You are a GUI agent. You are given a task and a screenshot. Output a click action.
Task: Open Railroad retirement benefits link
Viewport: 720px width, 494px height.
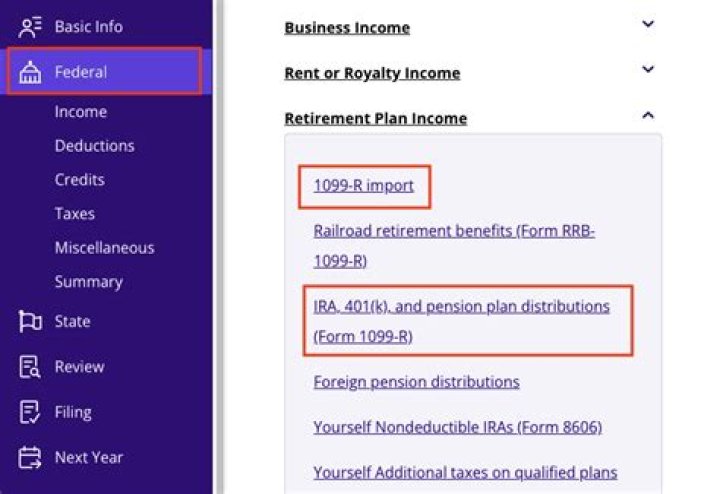pos(454,231)
